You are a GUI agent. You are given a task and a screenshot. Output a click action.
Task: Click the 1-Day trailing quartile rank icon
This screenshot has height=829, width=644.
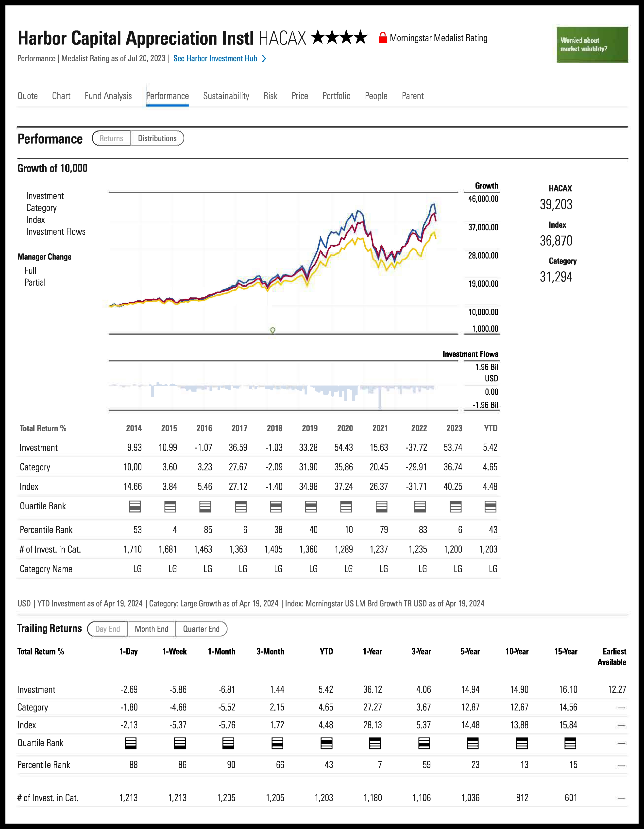[x=131, y=743]
